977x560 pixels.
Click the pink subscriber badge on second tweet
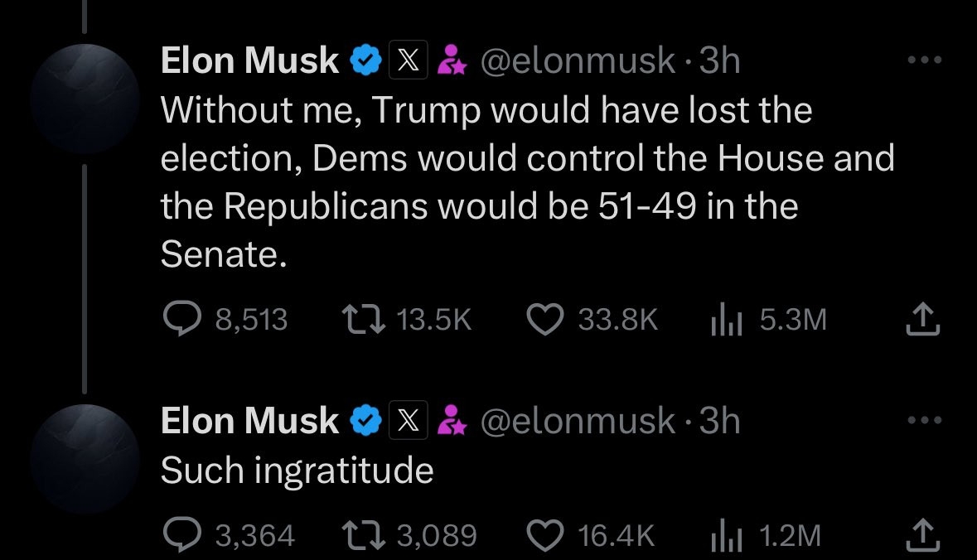pos(452,422)
